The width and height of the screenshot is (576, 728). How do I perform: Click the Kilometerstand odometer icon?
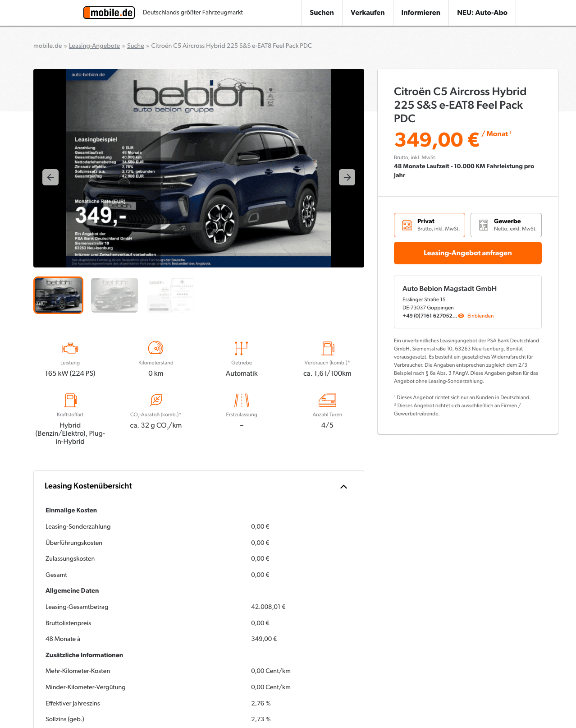[156, 348]
